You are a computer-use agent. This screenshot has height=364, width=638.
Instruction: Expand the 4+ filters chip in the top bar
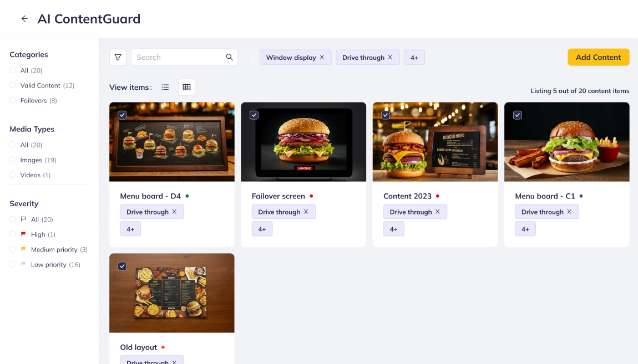[x=414, y=57]
